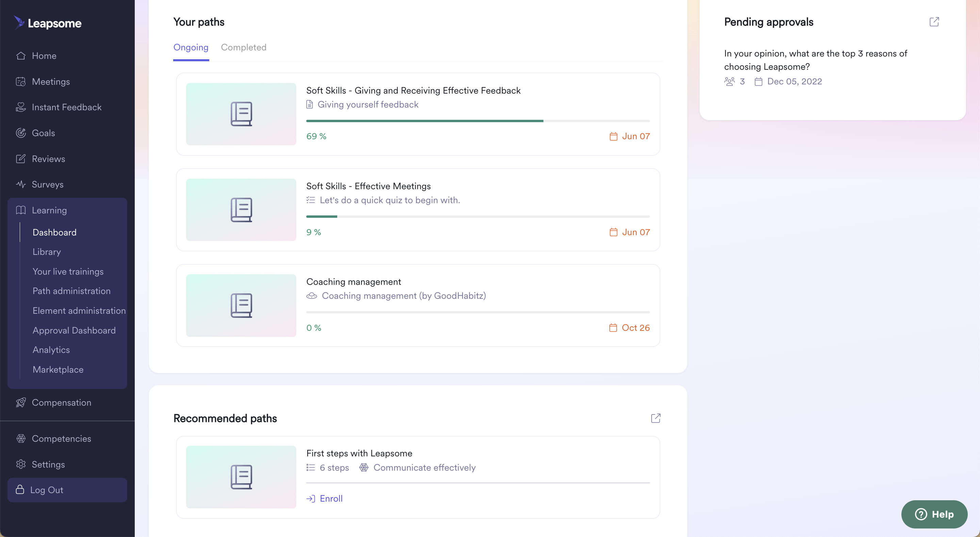Click the Enroll arrow icon
The width and height of the screenshot is (980, 537).
tap(311, 499)
